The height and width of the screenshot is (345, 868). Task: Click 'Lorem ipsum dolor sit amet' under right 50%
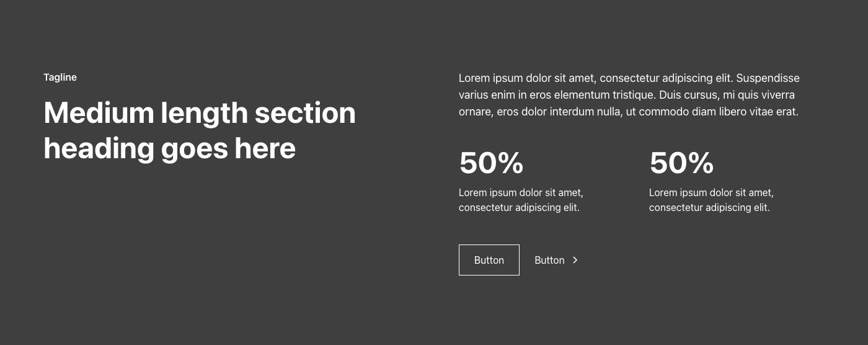[711, 193]
